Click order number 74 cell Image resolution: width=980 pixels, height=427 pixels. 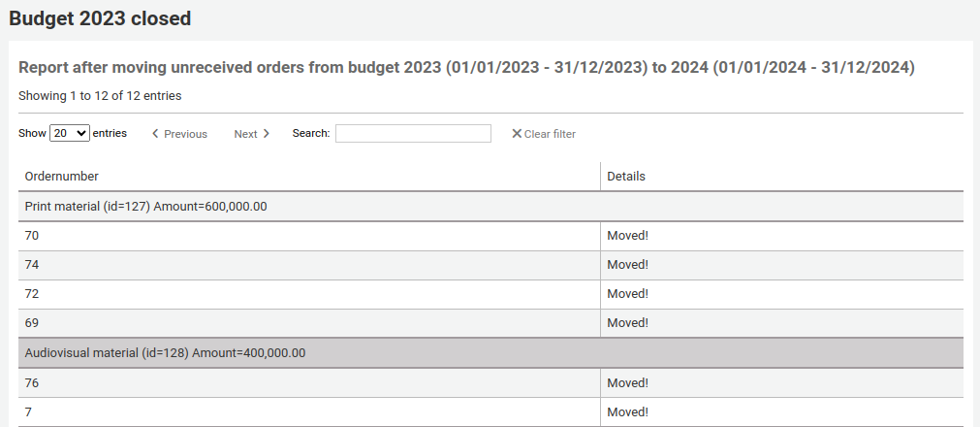32,264
